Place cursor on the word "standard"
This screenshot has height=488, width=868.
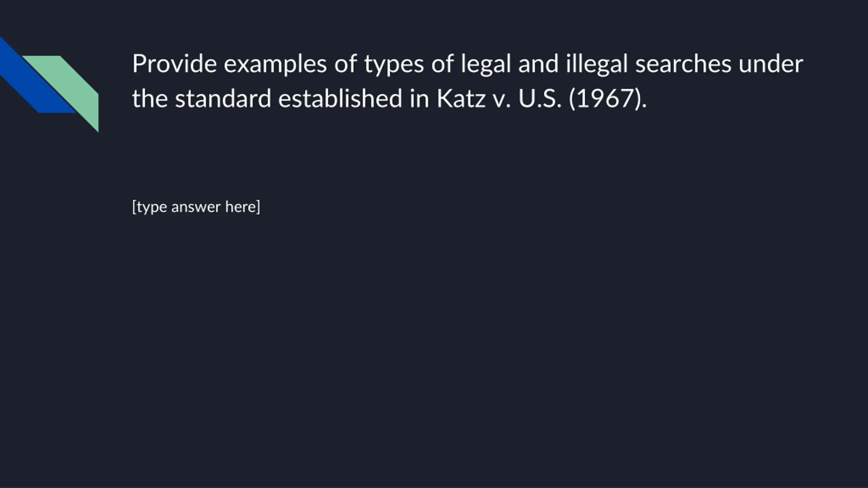223,99
